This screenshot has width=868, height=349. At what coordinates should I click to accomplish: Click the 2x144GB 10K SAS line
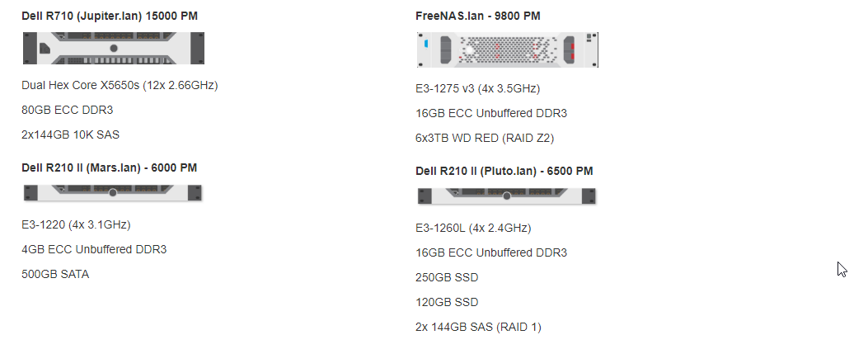pyautogui.click(x=70, y=134)
